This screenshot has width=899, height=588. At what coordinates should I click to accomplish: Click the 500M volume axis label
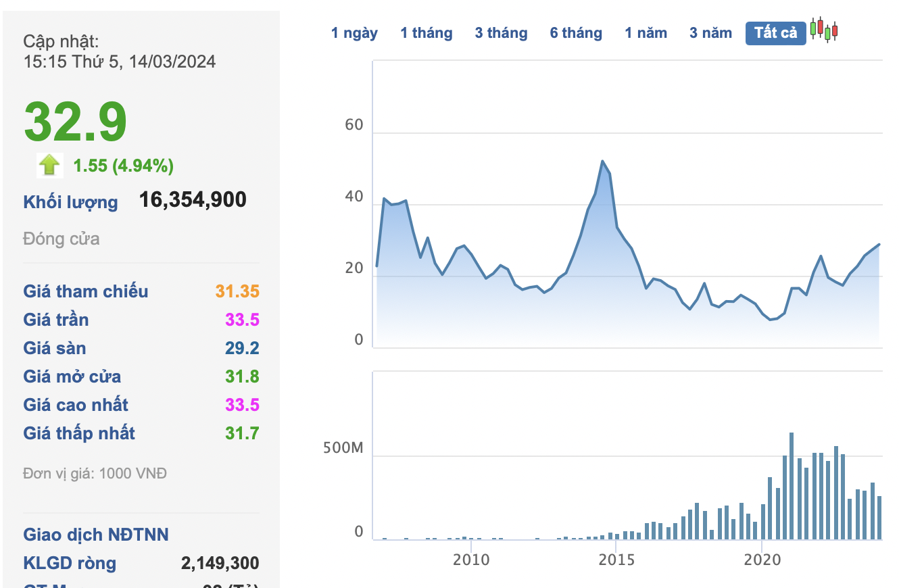pyautogui.click(x=343, y=448)
